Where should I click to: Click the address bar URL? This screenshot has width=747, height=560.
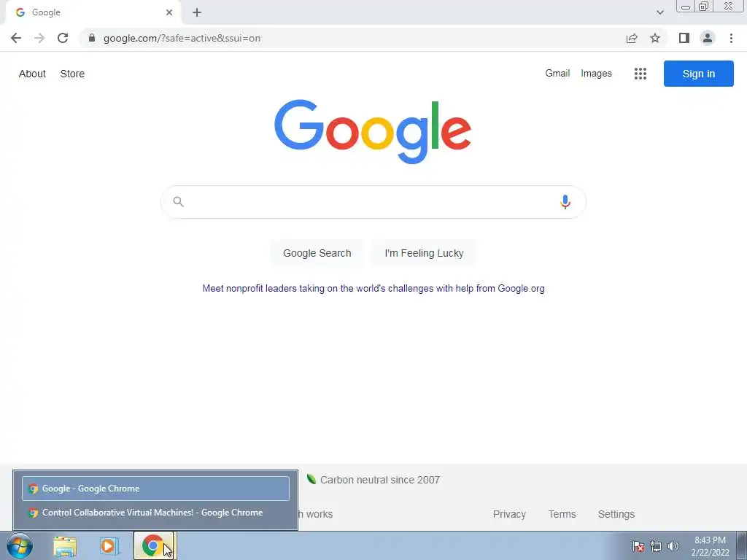pos(182,38)
